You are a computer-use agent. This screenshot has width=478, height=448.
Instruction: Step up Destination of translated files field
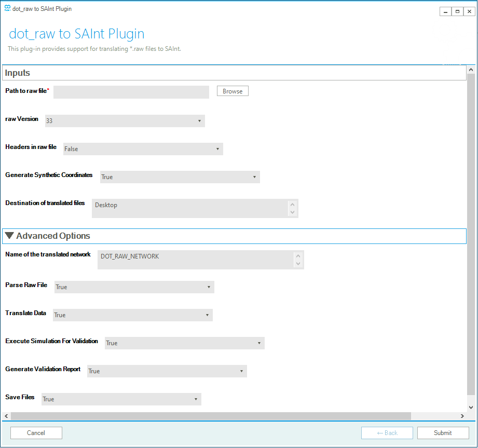pyautogui.click(x=292, y=205)
